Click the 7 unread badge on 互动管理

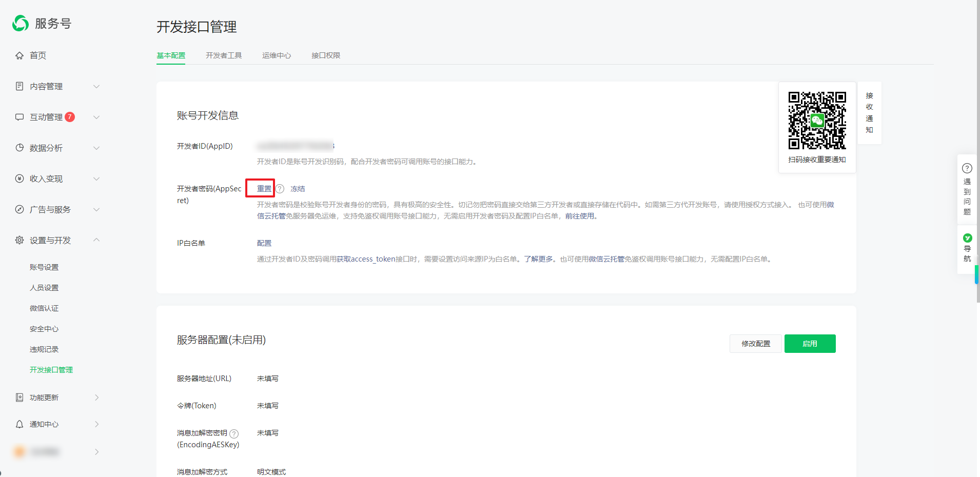tap(70, 117)
